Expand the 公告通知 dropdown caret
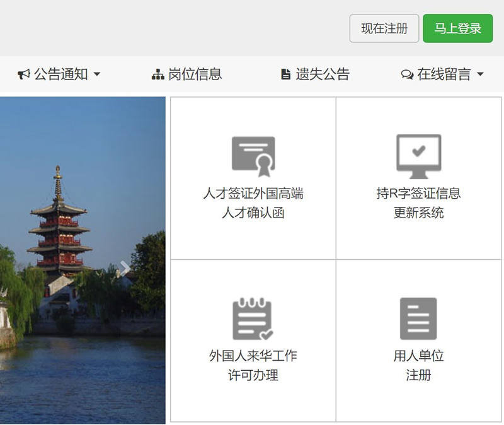Viewport: 504px width, 425px height. coord(97,74)
